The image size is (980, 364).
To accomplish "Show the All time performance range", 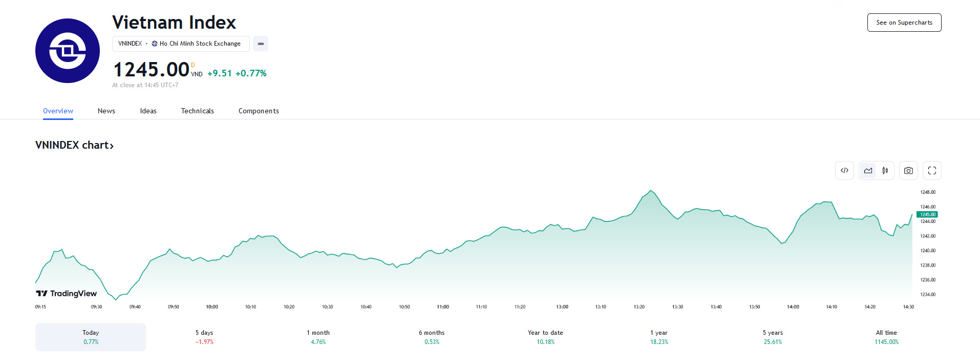I will point(886,337).
